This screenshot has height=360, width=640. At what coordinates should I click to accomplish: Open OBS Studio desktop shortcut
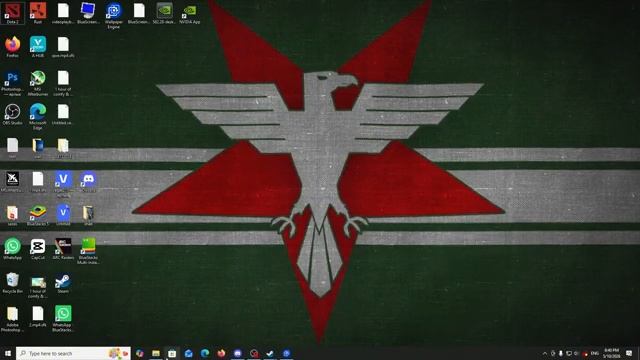[13, 114]
